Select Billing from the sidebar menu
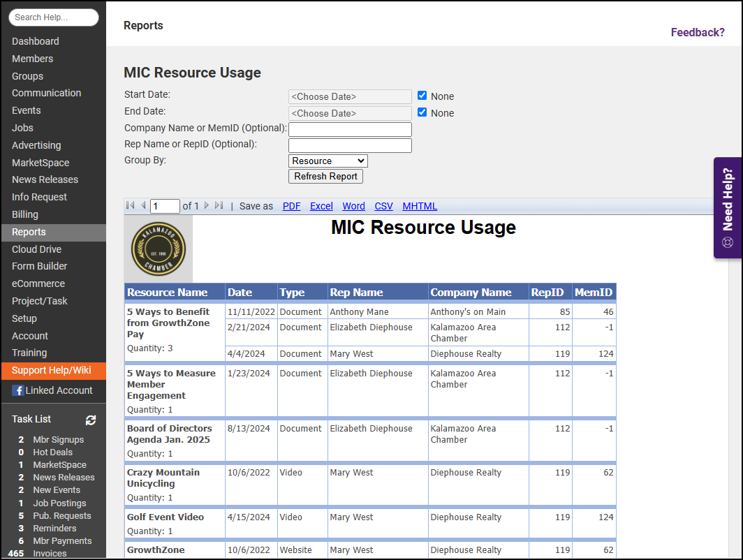 (x=25, y=214)
